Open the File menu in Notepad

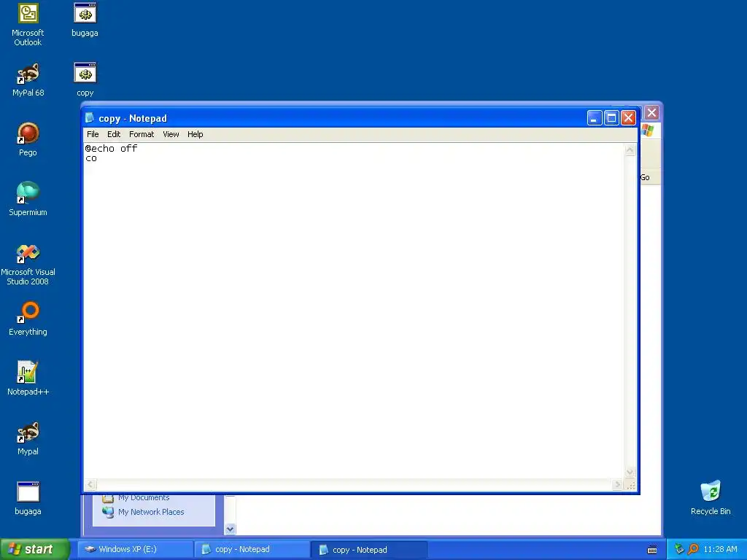(x=93, y=134)
